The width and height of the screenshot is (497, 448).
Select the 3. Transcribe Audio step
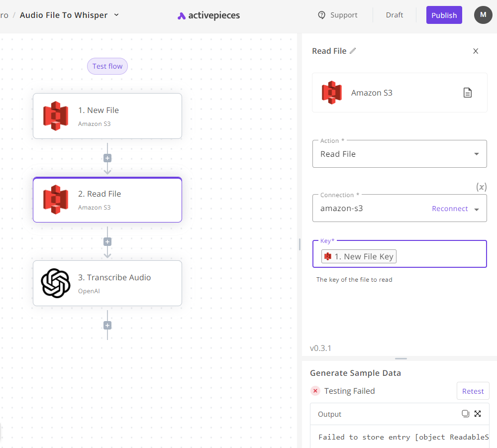107,283
